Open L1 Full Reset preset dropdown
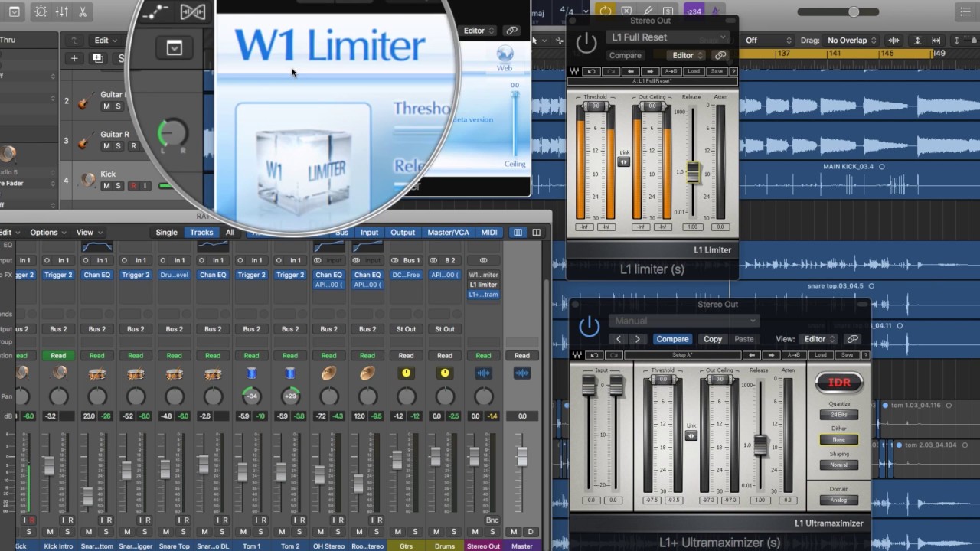This screenshot has height=551, width=980. 668,37
